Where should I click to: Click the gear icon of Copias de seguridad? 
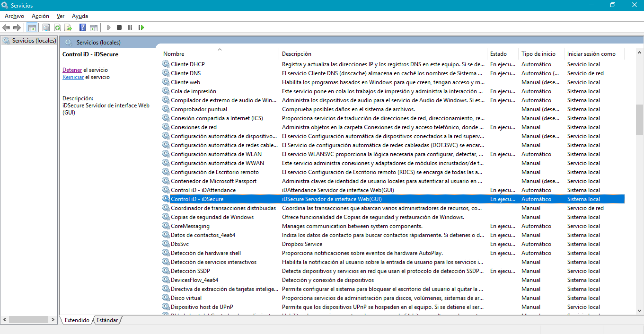point(166,217)
